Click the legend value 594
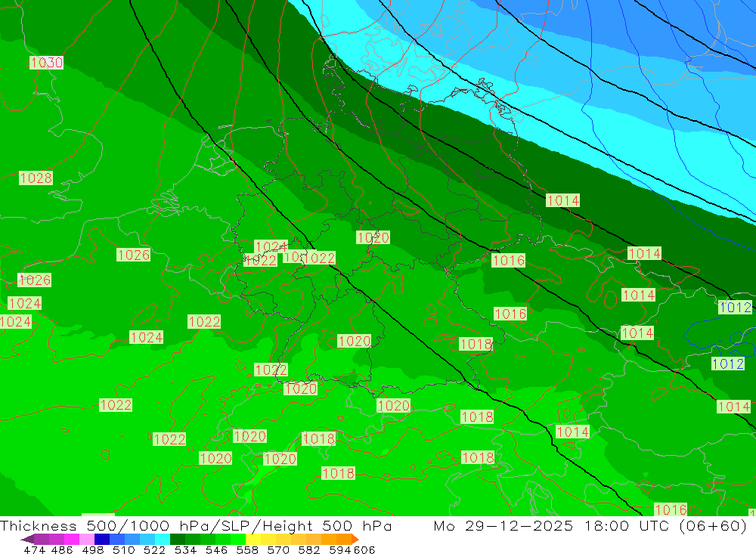 340,549
